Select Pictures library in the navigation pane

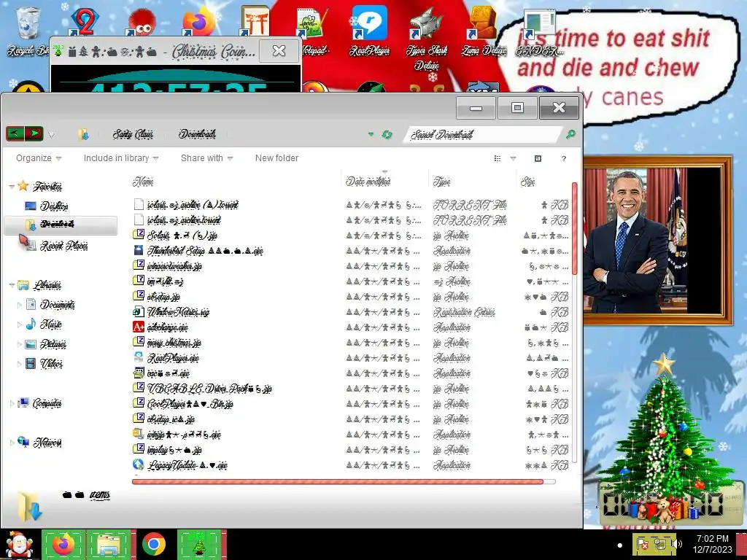[x=53, y=344]
